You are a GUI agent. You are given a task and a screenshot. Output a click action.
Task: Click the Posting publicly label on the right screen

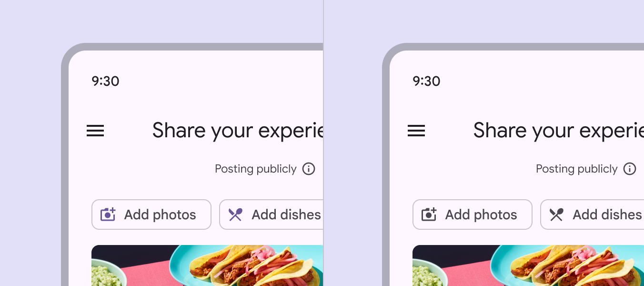pyautogui.click(x=577, y=169)
